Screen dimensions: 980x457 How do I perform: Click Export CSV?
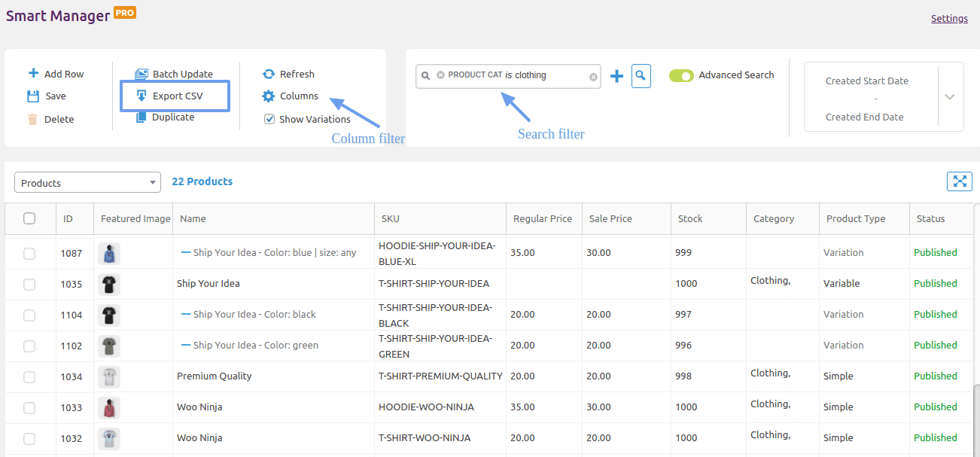tap(169, 96)
